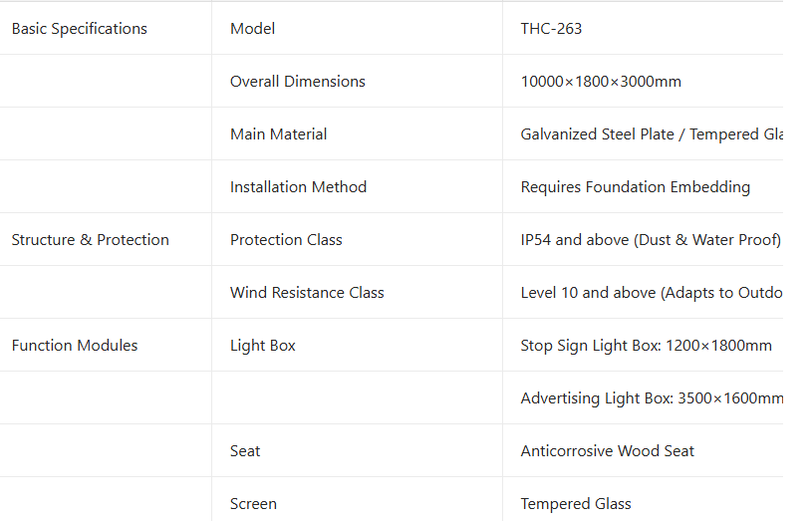Select the "Light Box" label cell
The image size is (812, 521).
point(263,346)
